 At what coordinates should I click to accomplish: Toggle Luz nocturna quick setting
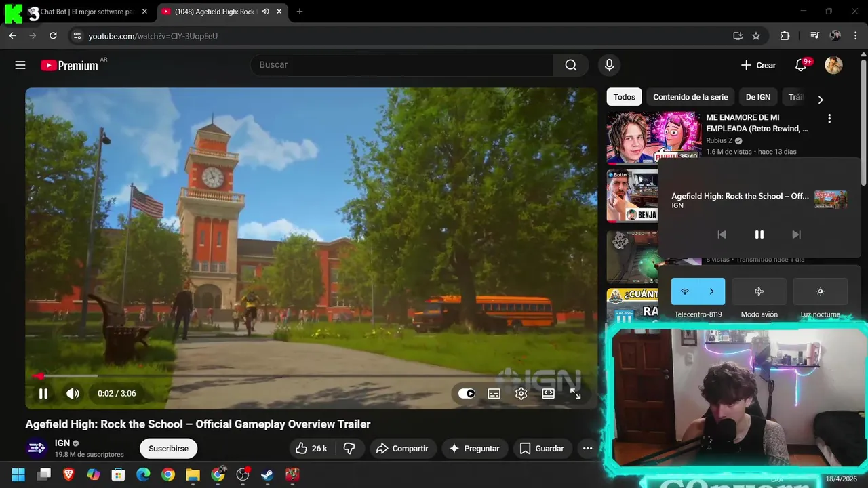click(820, 291)
